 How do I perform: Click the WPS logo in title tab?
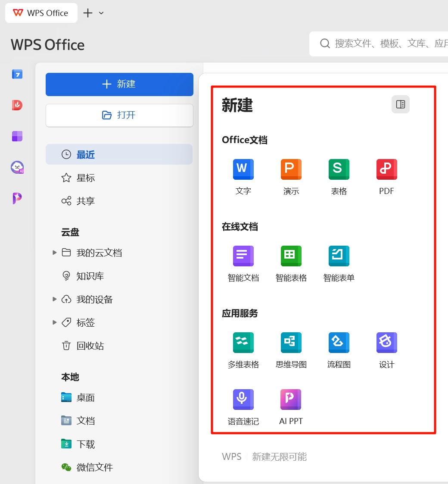pos(18,12)
